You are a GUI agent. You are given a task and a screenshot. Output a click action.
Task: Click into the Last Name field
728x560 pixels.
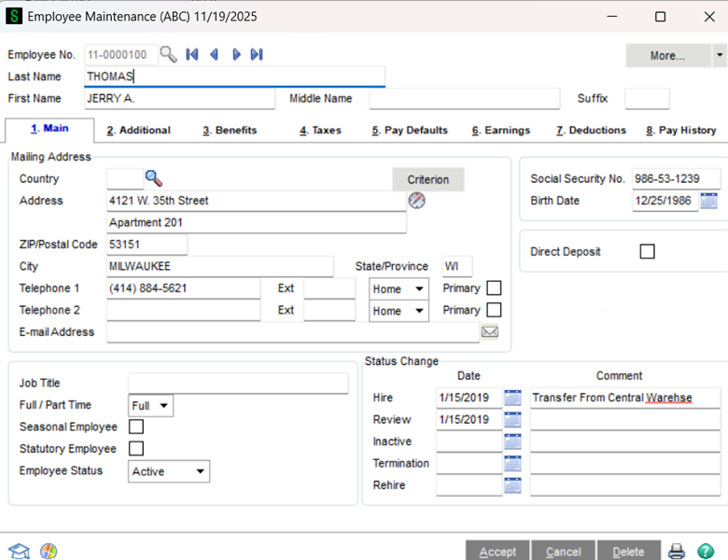click(x=234, y=77)
